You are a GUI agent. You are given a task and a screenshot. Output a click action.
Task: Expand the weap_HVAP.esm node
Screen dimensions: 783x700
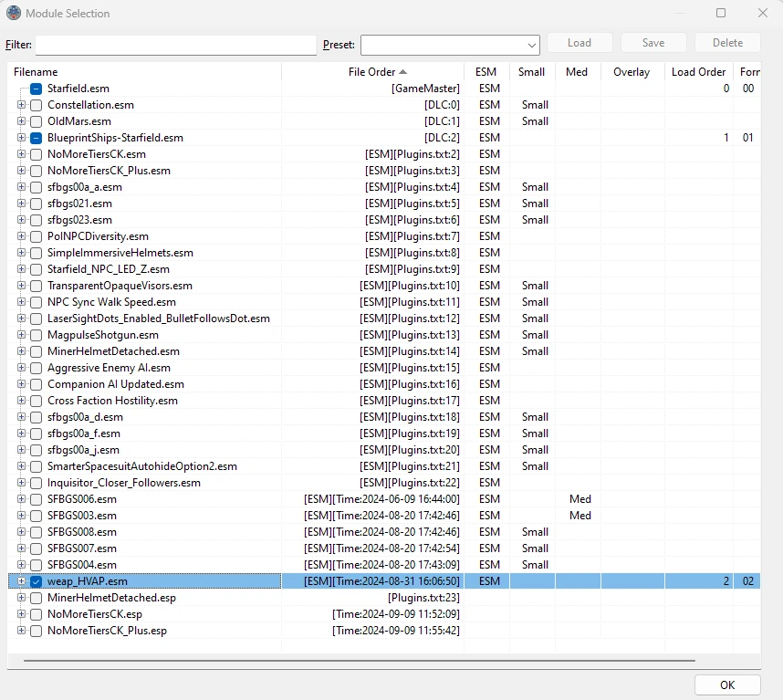click(21, 581)
